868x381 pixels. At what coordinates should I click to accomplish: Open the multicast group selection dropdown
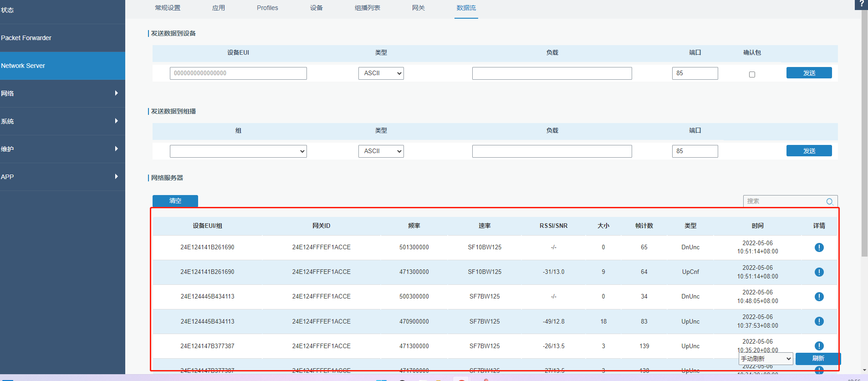pos(238,151)
